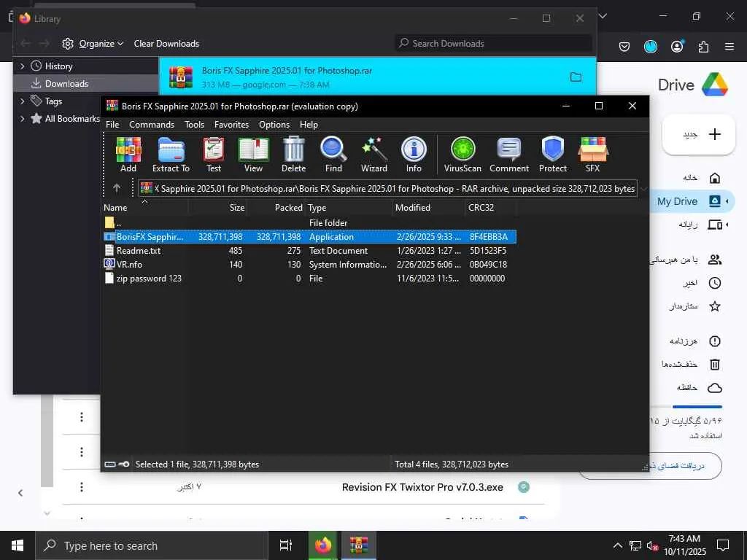Image resolution: width=747 pixels, height=560 pixels.
Task: Open WinRAR File menu
Action: point(112,124)
